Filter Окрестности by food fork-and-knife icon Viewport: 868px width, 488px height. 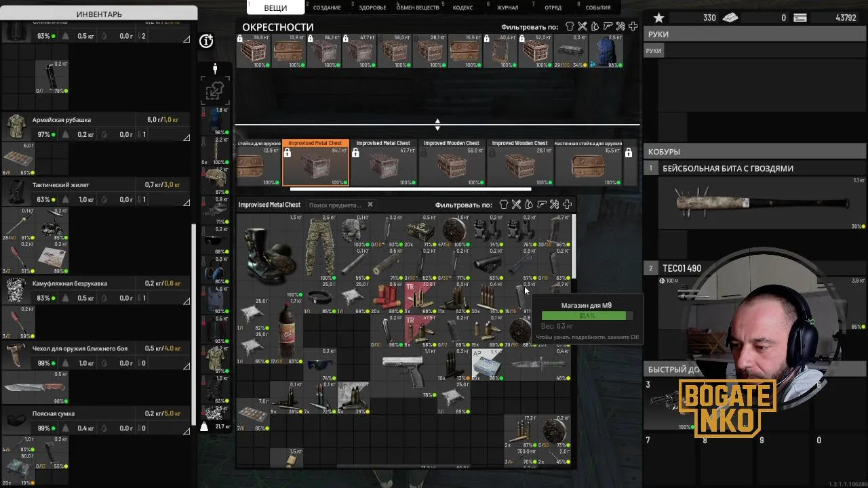pos(582,26)
